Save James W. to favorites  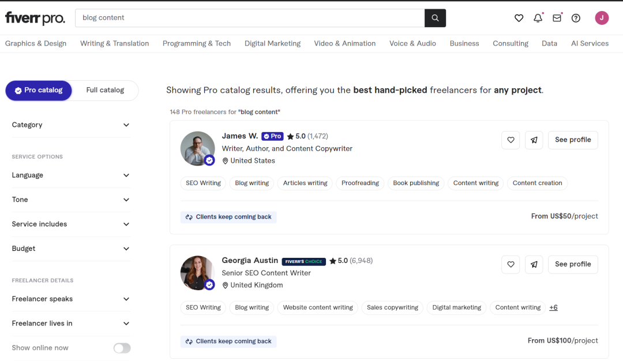[511, 140]
